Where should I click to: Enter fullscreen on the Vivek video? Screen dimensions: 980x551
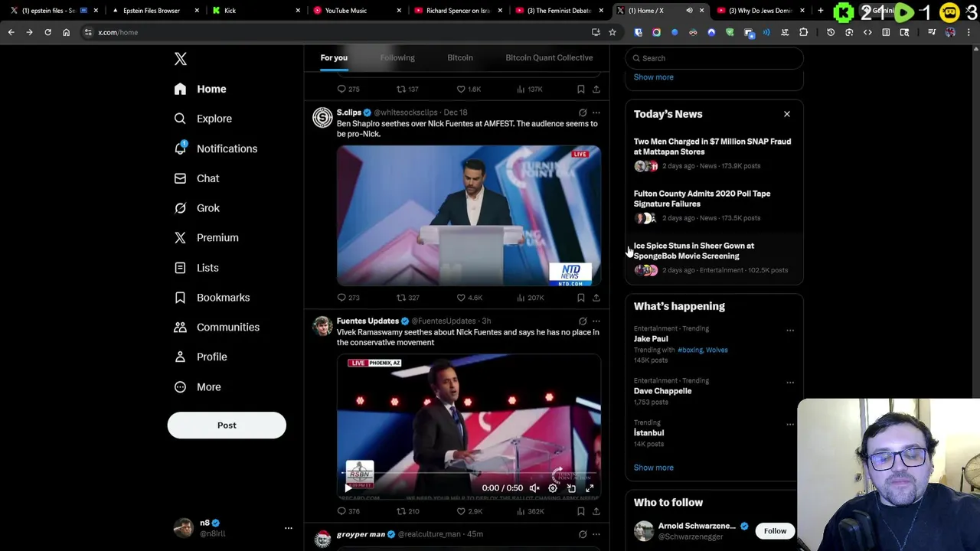tap(590, 488)
